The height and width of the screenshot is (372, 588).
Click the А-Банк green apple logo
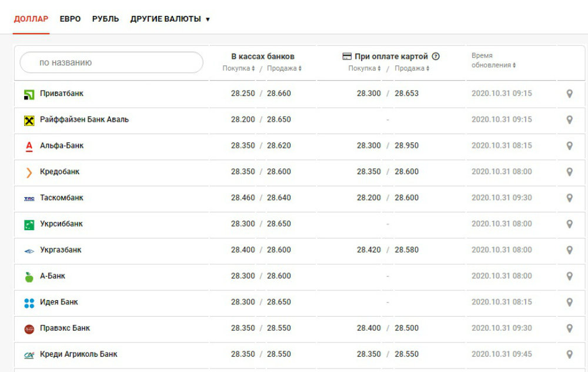point(29,277)
